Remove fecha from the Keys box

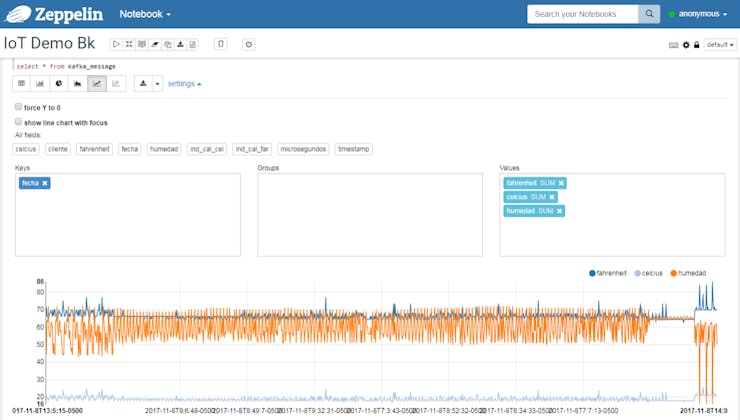(46, 183)
